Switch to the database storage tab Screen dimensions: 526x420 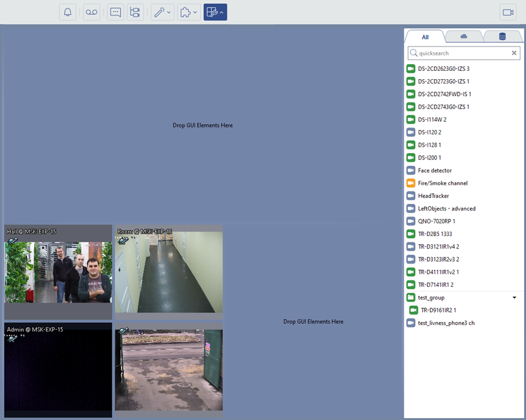point(502,37)
